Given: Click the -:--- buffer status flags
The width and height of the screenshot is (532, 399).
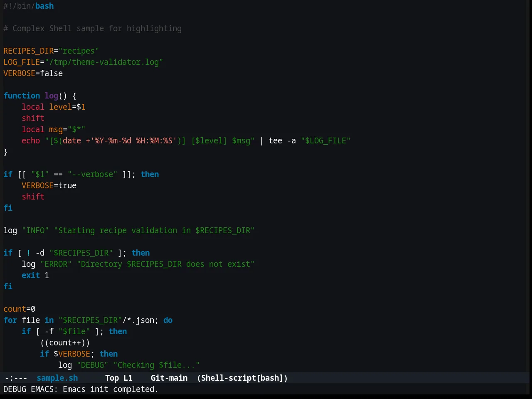Looking at the screenshot, I should (16, 378).
